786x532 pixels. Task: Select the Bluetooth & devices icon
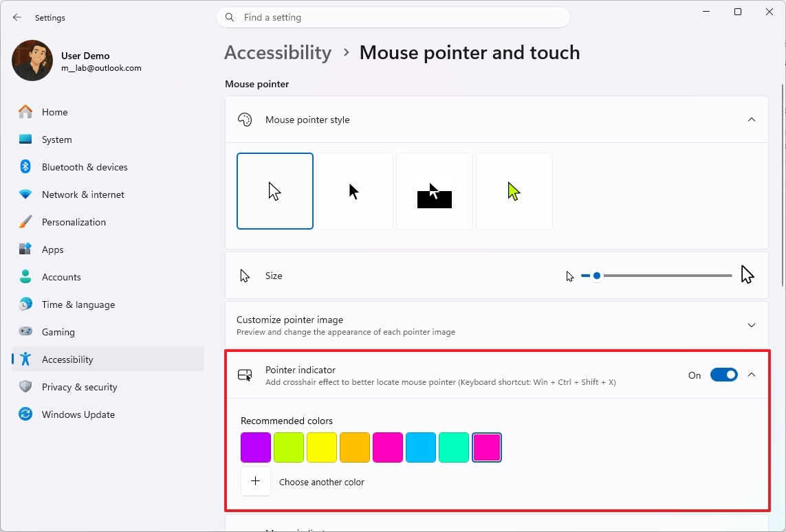25,166
